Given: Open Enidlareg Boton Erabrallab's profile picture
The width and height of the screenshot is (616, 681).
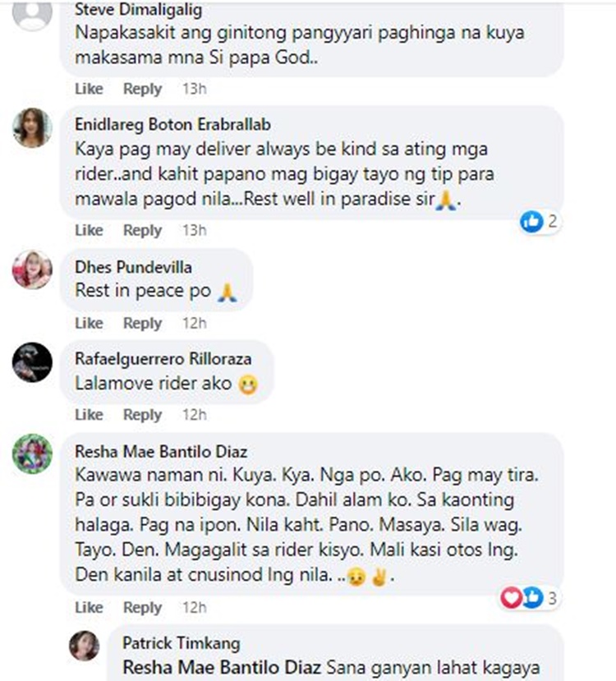Looking at the screenshot, I should (x=32, y=127).
